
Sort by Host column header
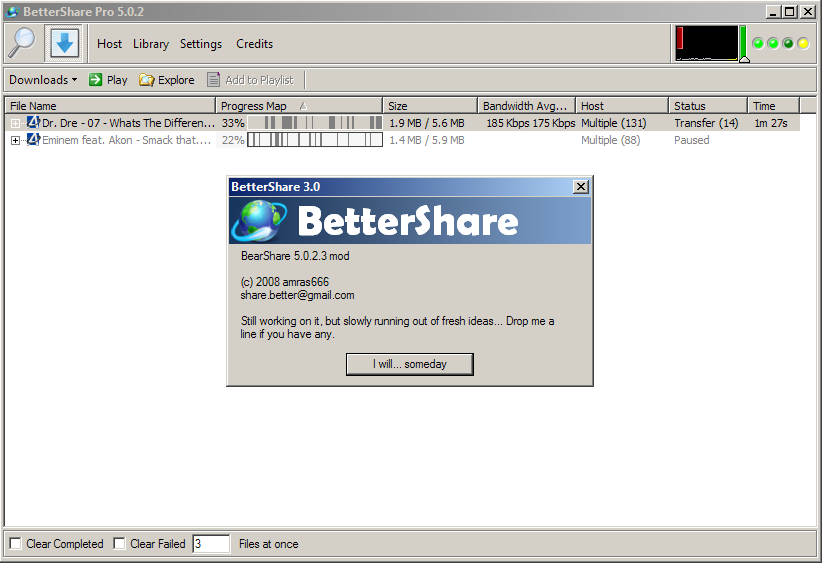pyautogui.click(x=622, y=105)
